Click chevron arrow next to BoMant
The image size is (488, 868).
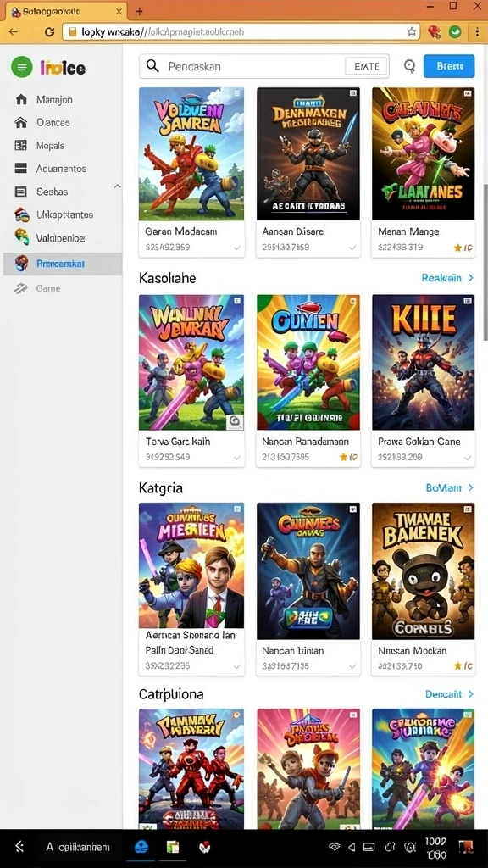point(471,487)
